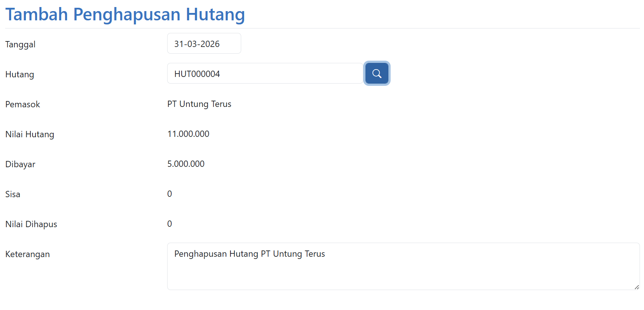Click the Nilai Dihapus value 0
The image size is (644, 310).
click(169, 224)
